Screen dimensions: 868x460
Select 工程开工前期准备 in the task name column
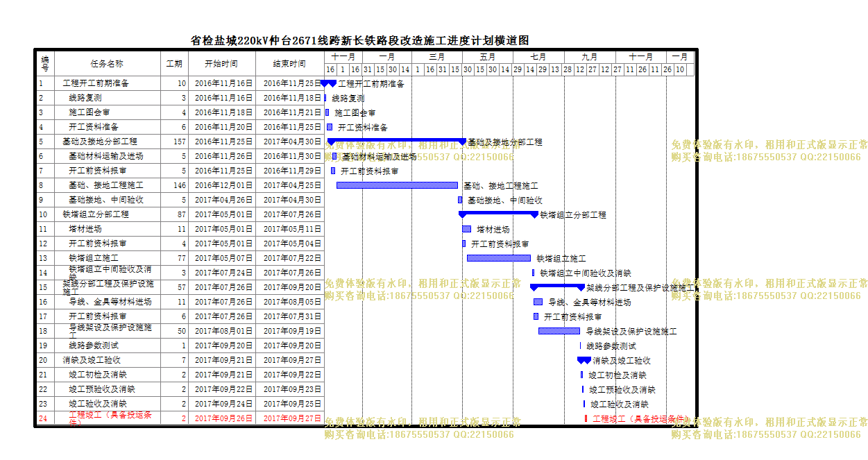pos(96,83)
